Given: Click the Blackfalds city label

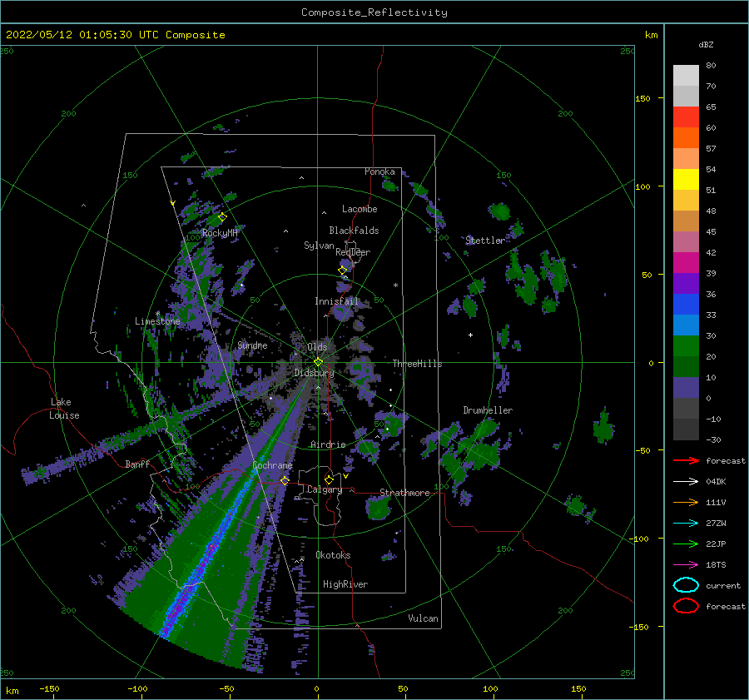Looking at the screenshot, I should tap(354, 231).
